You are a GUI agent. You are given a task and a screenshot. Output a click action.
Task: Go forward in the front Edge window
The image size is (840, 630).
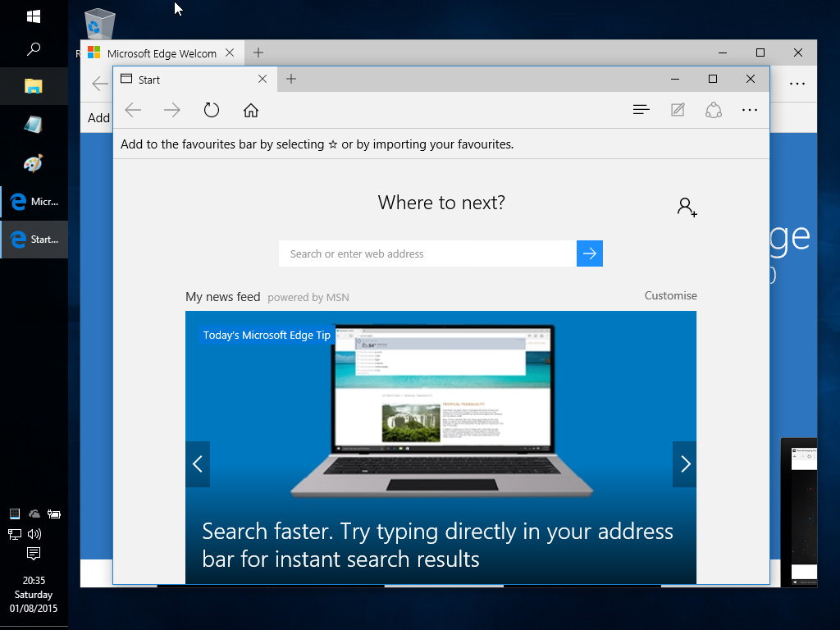point(172,111)
